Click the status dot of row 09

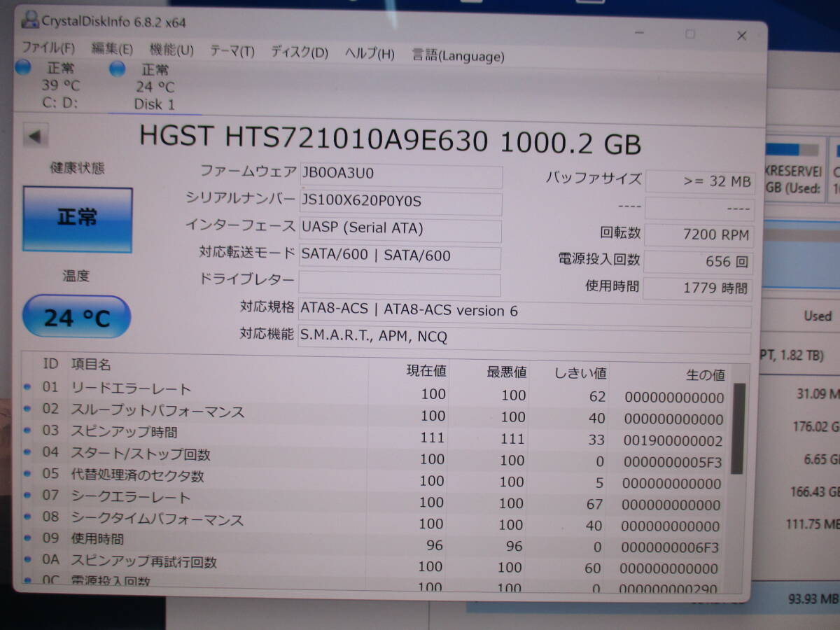(x=27, y=538)
